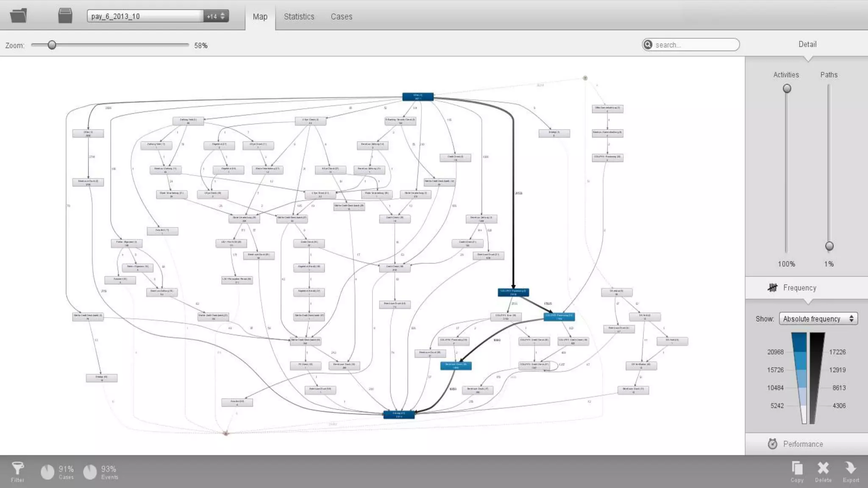Click the Events percentage pie icon
The height and width of the screenshot is (488, 868).
coord(90,472)
